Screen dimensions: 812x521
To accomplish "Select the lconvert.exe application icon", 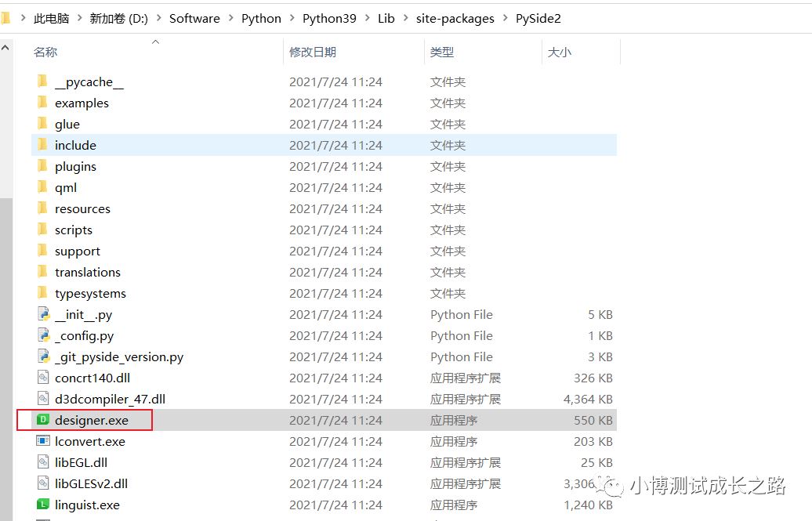I will (x=43, y=441).
